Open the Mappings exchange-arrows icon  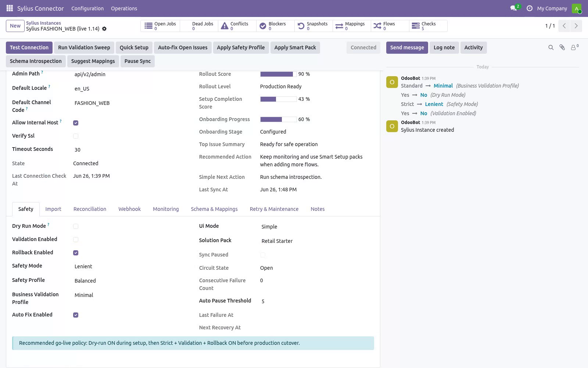(339, 26)
